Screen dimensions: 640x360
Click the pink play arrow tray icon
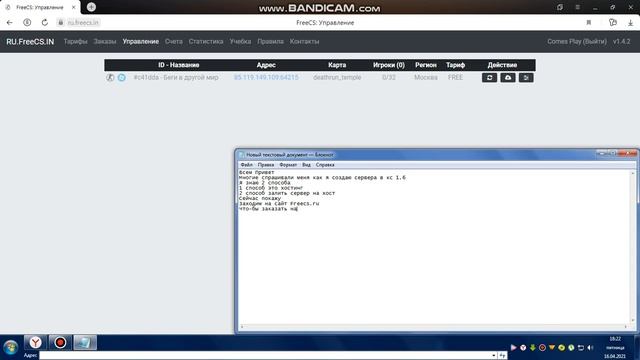513,347
